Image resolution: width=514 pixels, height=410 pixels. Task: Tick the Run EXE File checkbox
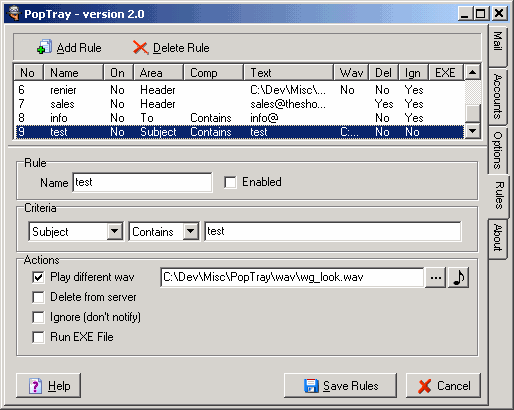(x=38, y=337)
